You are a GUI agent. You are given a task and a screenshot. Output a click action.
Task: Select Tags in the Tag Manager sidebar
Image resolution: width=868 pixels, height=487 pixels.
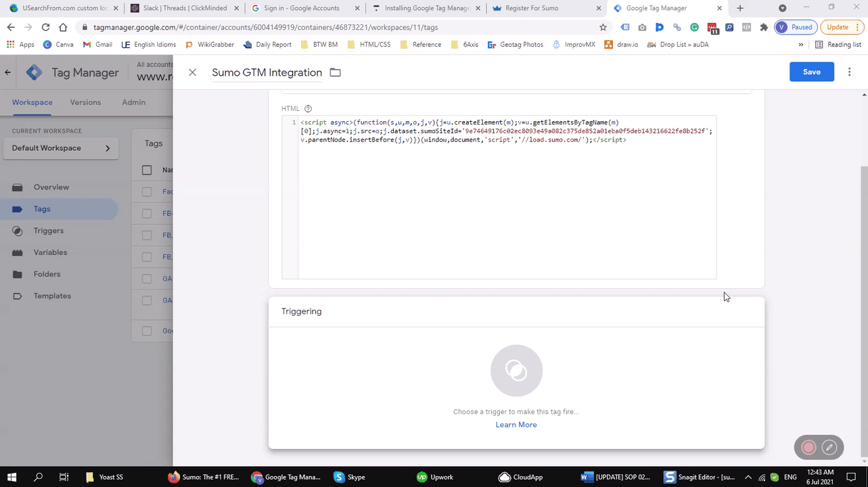(x=42, y=209)
